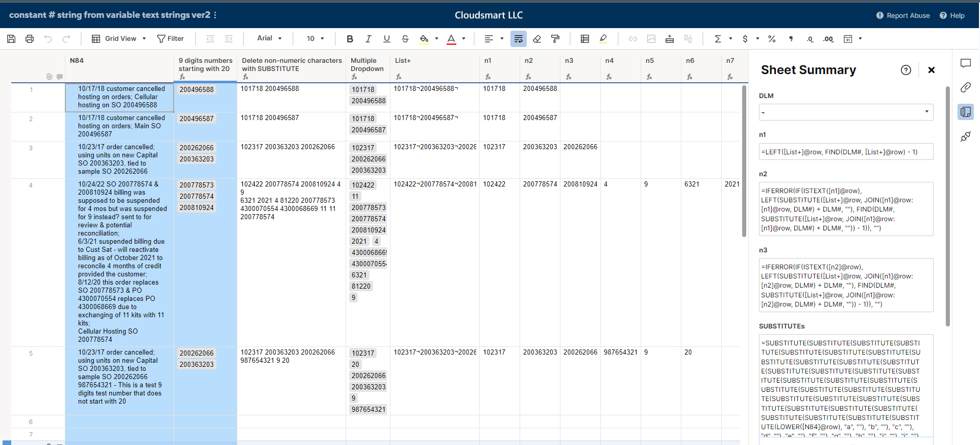980x445 pixels.
Task: Click the Undo arrow
Action: click(x=48, y=39)
